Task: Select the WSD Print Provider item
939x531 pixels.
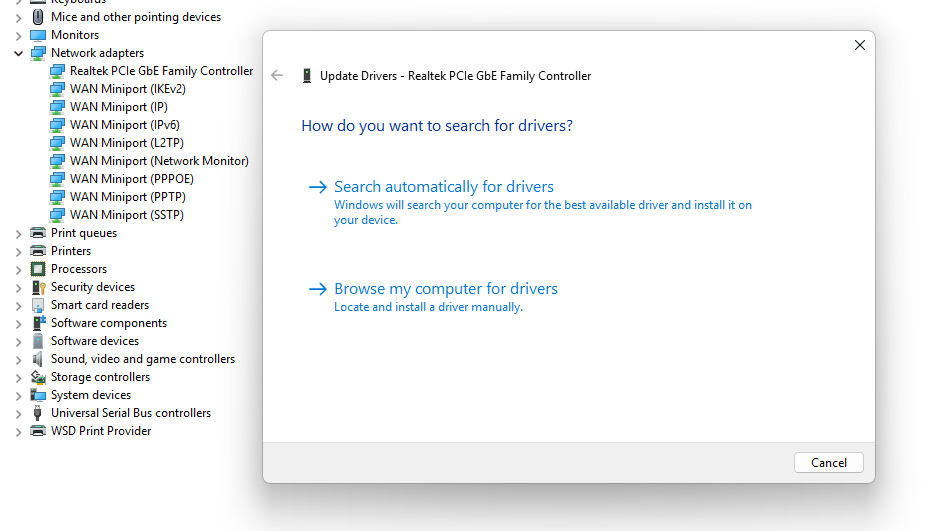Action: 101,431
